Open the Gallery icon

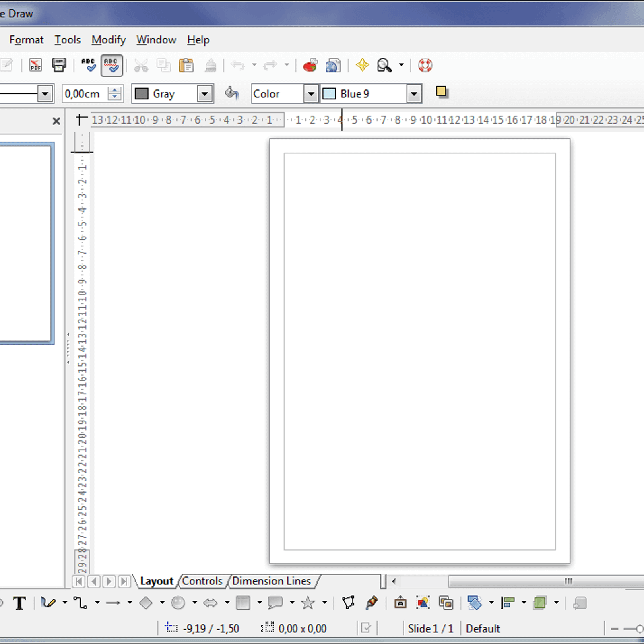click(446, 603)
